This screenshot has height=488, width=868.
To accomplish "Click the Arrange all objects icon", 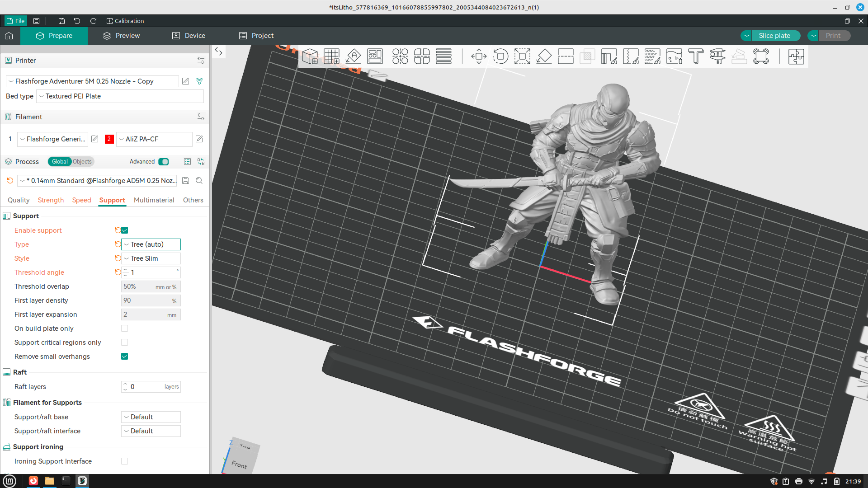I will [375, 56].
